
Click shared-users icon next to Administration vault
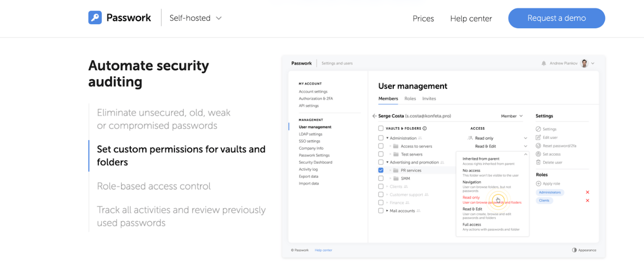[420, 138]
